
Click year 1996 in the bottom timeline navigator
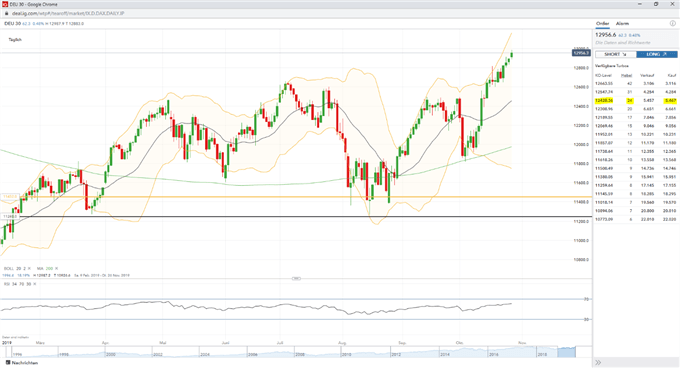[16, 355]
